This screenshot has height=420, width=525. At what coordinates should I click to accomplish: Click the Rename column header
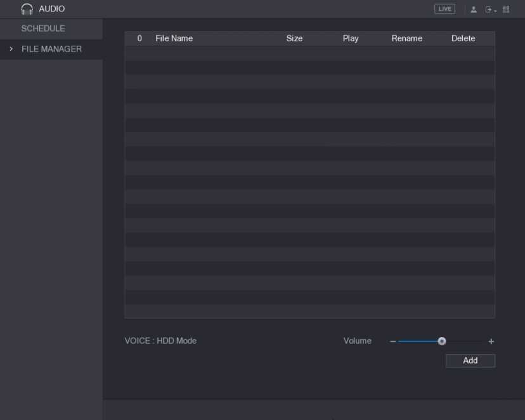pyautogui.click(x=407, y=39)
